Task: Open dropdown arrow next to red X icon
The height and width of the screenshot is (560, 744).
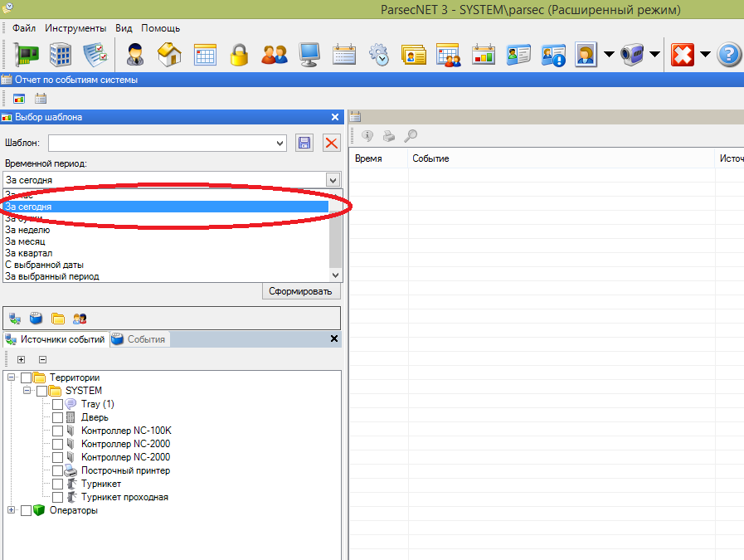Action: click(x=705, y=55)
